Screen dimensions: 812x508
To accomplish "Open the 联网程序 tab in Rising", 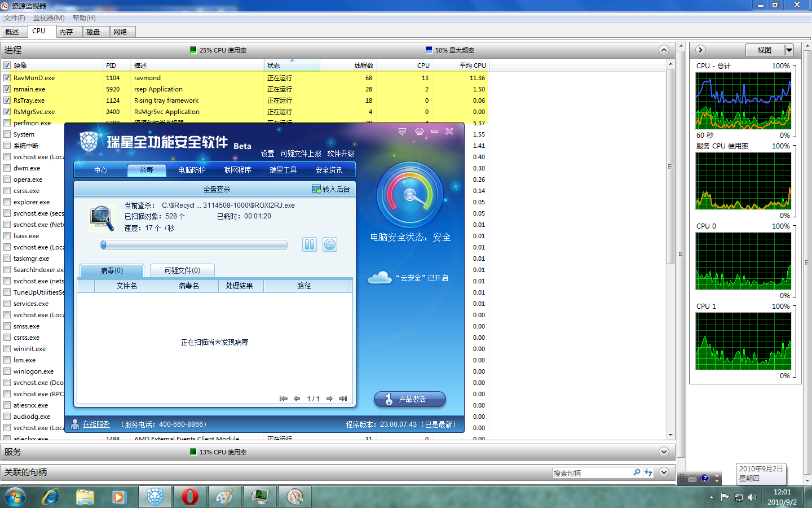I will click(237, 170).
